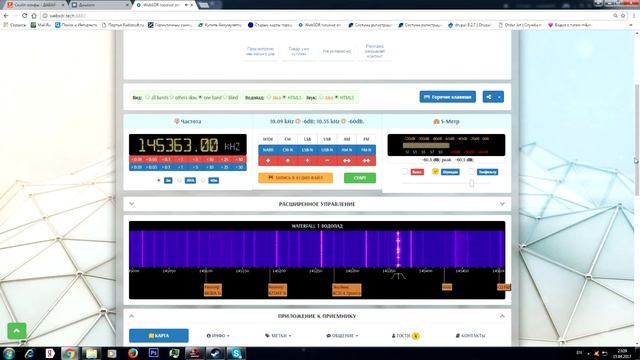Screen dimensions: 640x360
Task: Select 'all bands' view radio button
Action: 148,98
